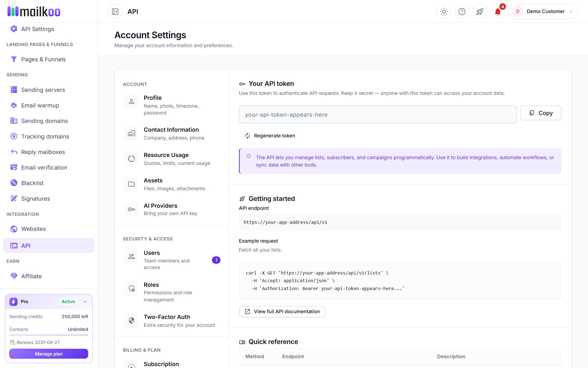The height and width of the screenshot is (368, 588).
Task: Click the Signatures pen icon
Action: 14,198
